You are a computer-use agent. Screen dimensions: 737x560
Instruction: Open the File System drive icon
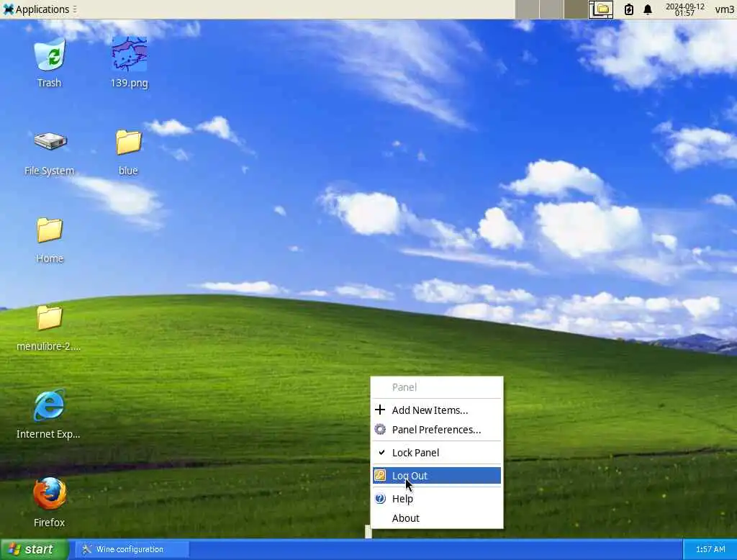pyautogui.click(x=50, y=153)
